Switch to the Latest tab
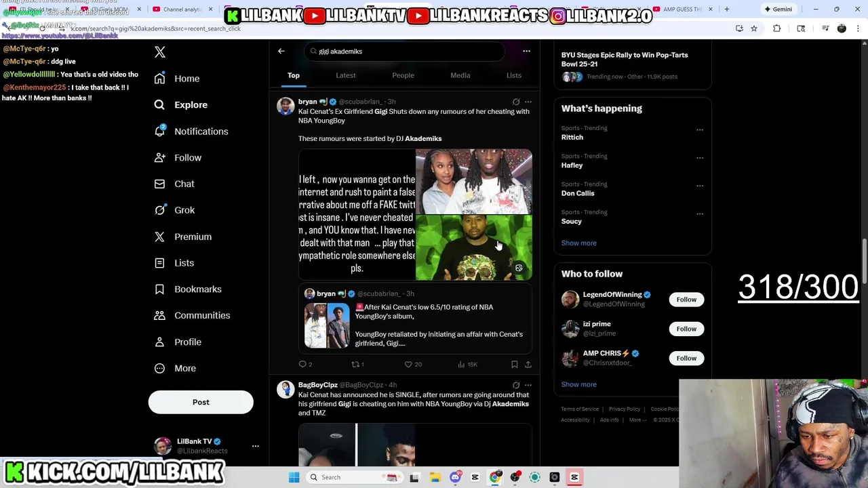868x488 pixels. (346, 75)
